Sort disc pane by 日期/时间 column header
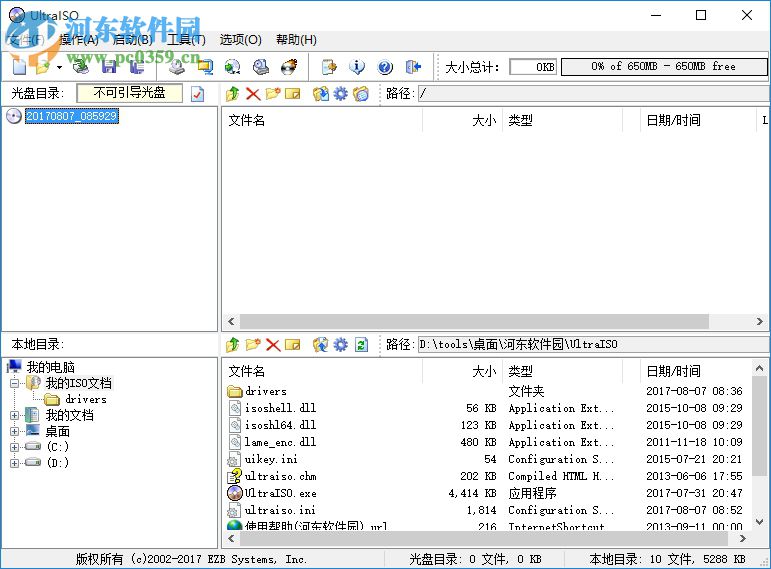Screen dimensions: 771x569 [x=698, y=120]
